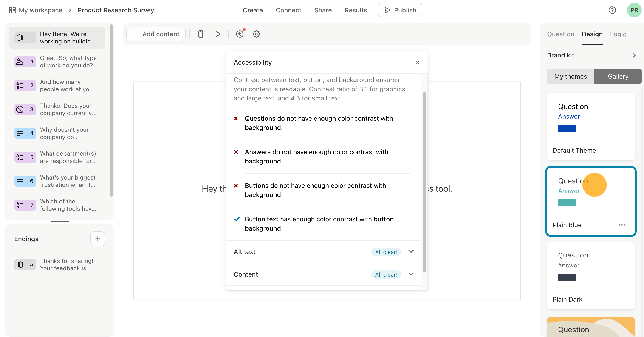
Task: Open the Connect tab
Action: pos(288,10)
